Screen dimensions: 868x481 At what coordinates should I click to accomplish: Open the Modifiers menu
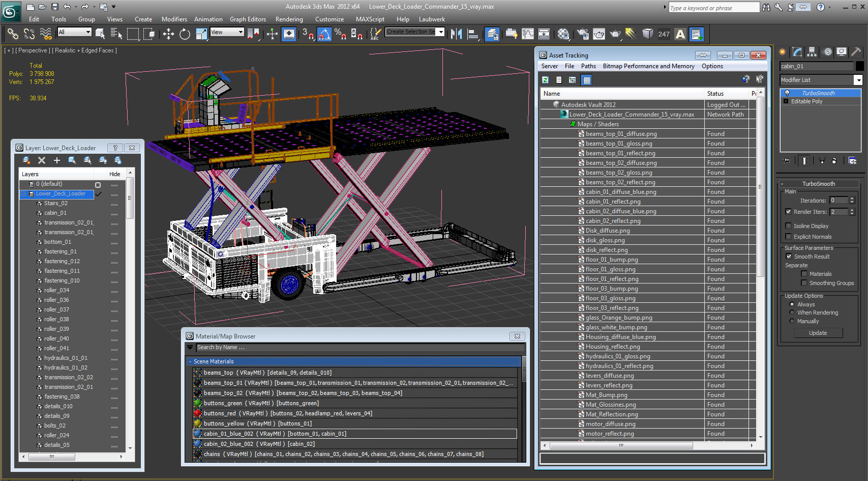point(174,19)
